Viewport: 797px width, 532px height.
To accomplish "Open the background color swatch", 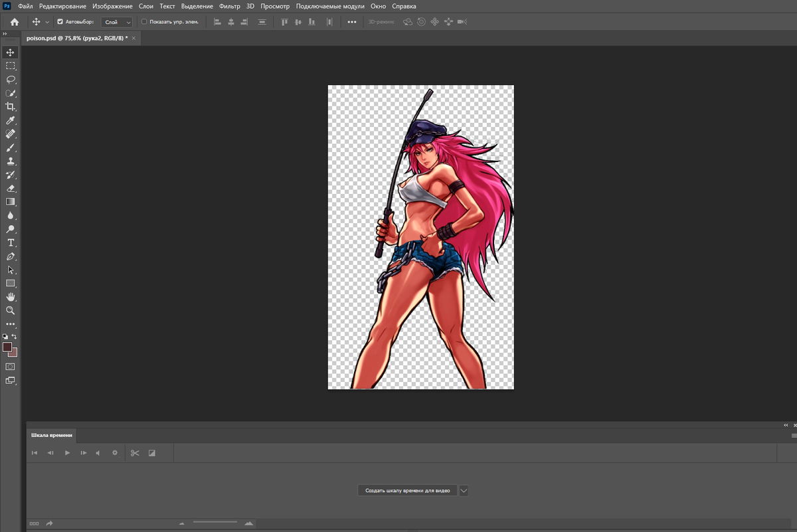I will (15, 353).
